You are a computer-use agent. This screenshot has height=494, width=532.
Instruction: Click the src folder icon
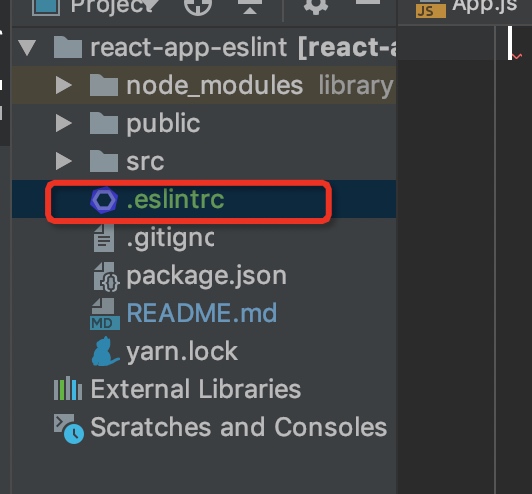104,161
